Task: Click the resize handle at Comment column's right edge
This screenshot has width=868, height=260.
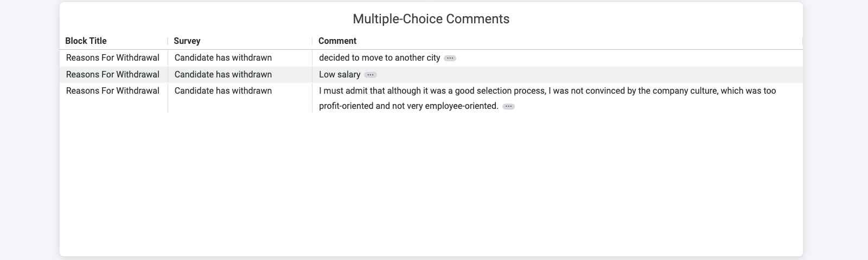Action: point(802,41)
